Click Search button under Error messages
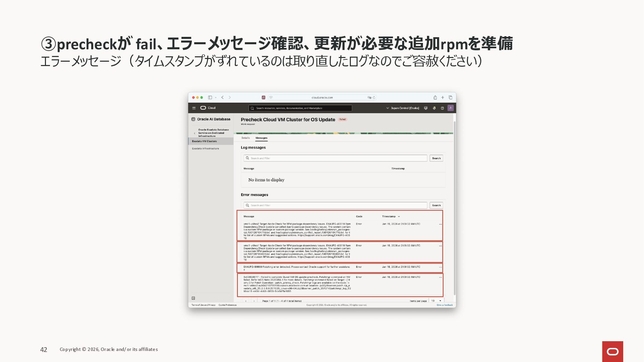 click(x=436, y=205)
